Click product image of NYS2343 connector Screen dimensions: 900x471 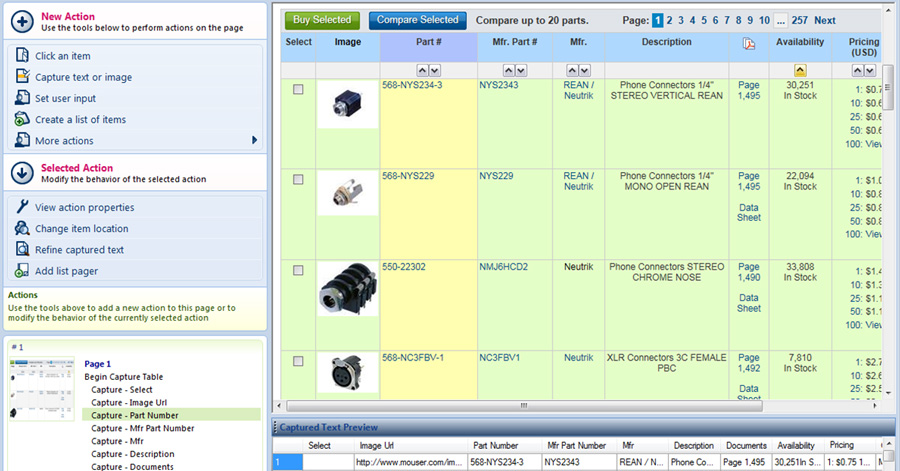click(347, 104)
